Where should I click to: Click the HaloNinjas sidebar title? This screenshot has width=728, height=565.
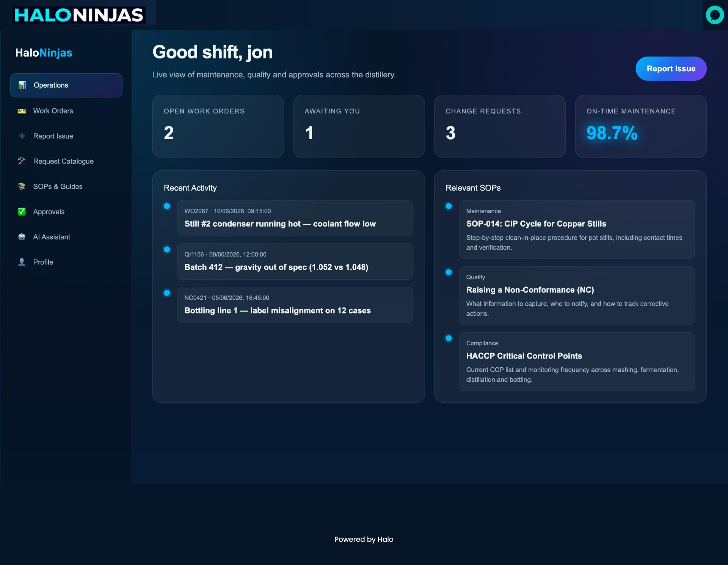pos(44,53)
